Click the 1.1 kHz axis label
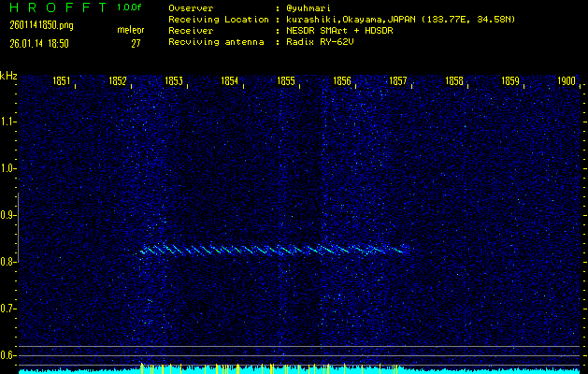This screenshot has width=588, height=374. 7,122
